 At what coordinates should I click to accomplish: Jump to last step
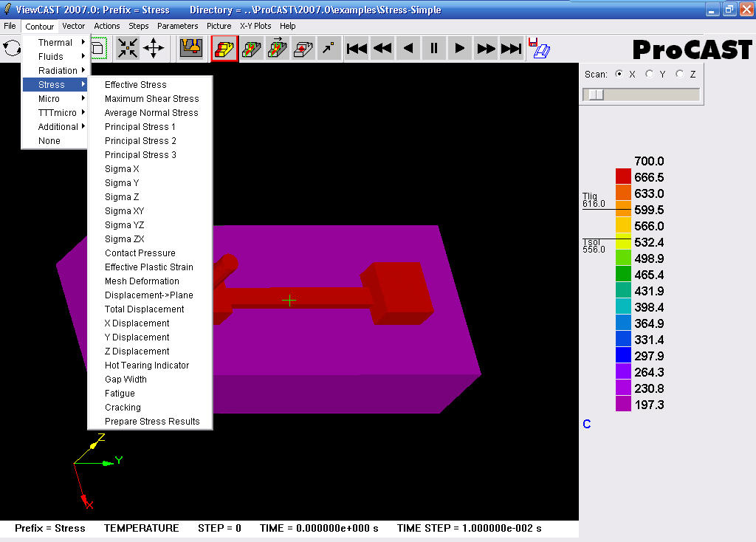(x=511, y=48)
